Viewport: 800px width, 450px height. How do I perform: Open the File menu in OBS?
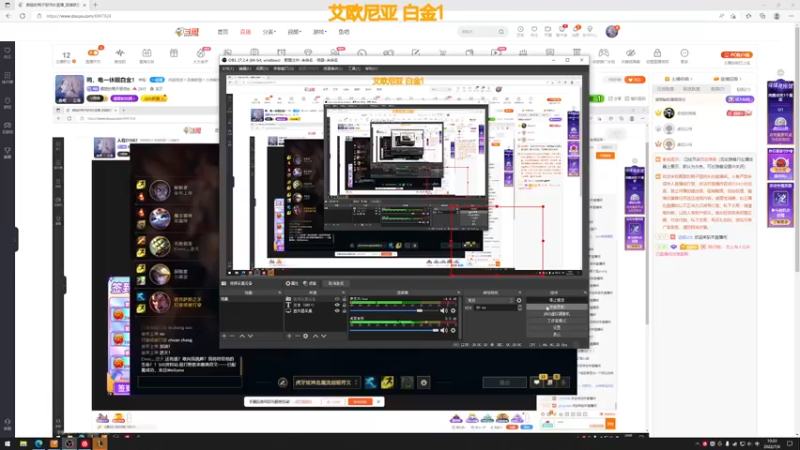click(228, 68)
